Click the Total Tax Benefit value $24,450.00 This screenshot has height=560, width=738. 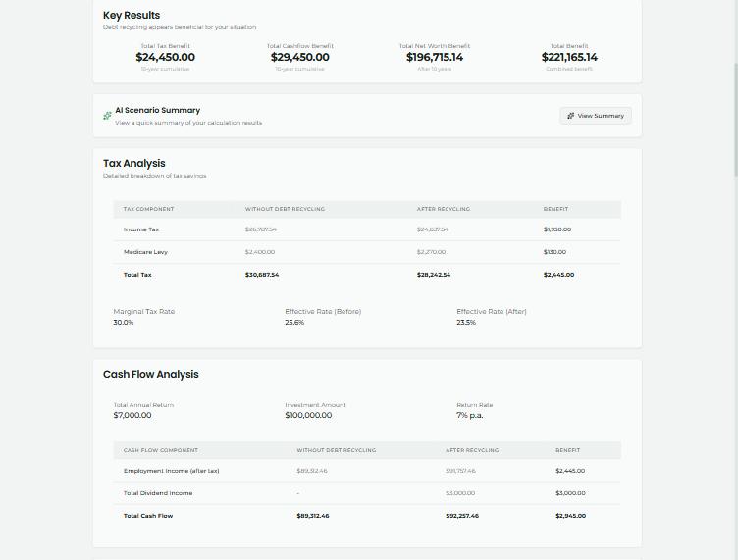pos(165,57)
